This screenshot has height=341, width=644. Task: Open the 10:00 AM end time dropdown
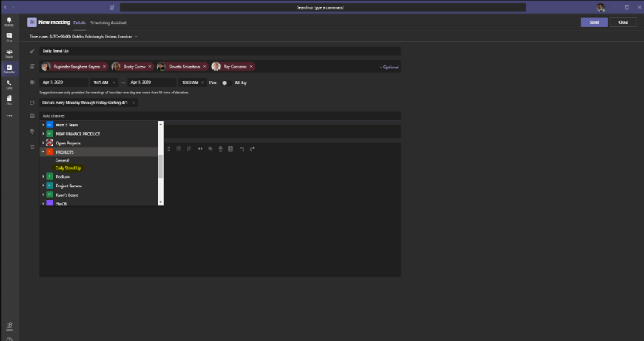(192, 83)
